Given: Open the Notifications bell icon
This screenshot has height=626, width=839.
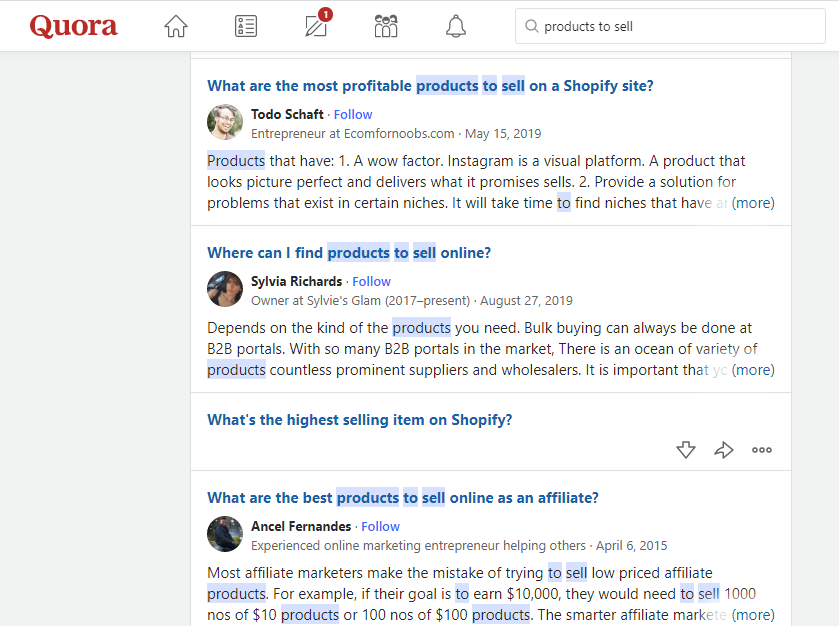Looking at the screenshot, I should (456, 26).
